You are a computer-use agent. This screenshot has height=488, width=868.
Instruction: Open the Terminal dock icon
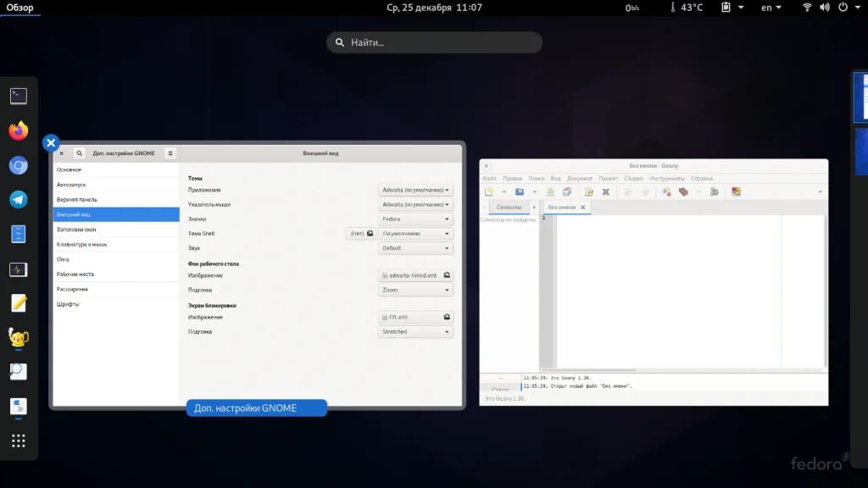tap(19, 96)
